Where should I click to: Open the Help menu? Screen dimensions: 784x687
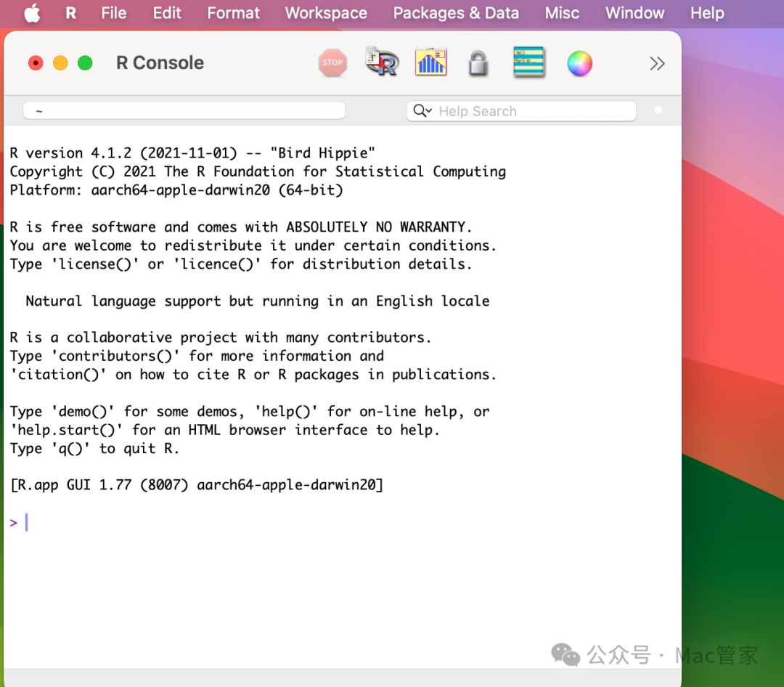[707, 13]
